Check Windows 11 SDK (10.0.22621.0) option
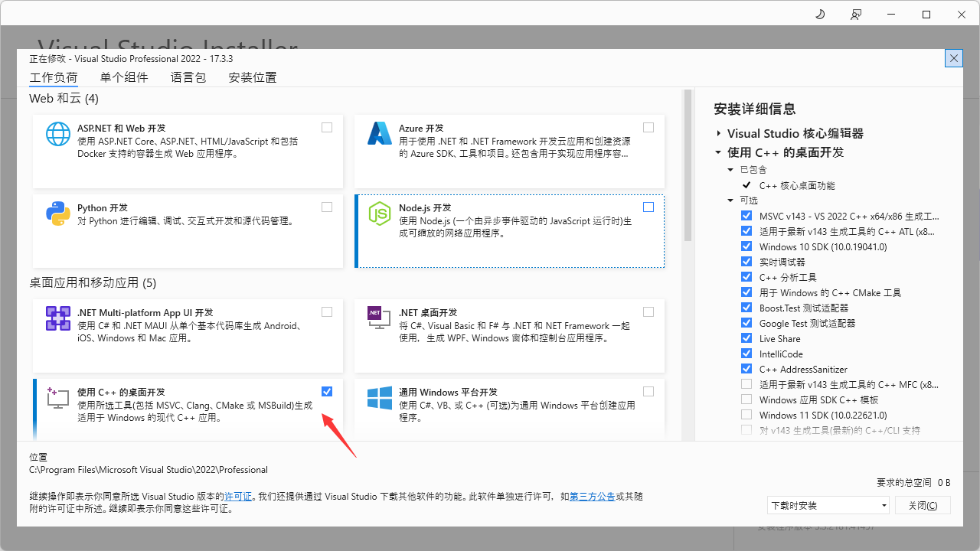Screen dimensions: 980x551 tap(746, 415)
